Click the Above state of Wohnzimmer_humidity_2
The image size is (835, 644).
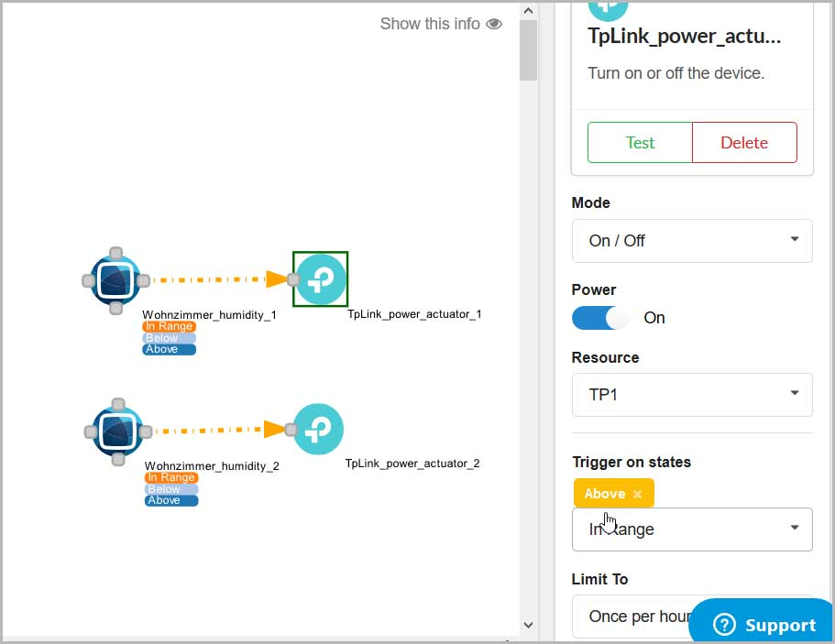[171, 500]
